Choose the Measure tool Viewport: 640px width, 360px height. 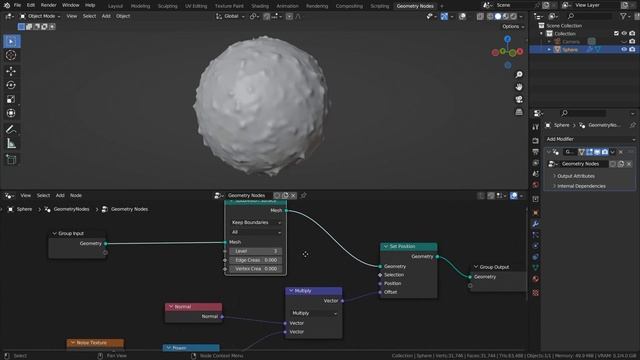tap(11, 143)
